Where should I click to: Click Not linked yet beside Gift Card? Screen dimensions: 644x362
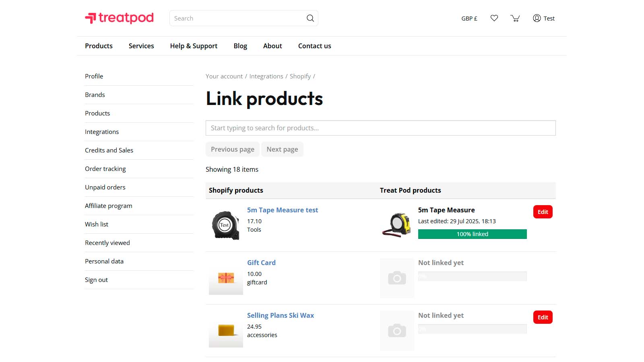pos(441,263)
